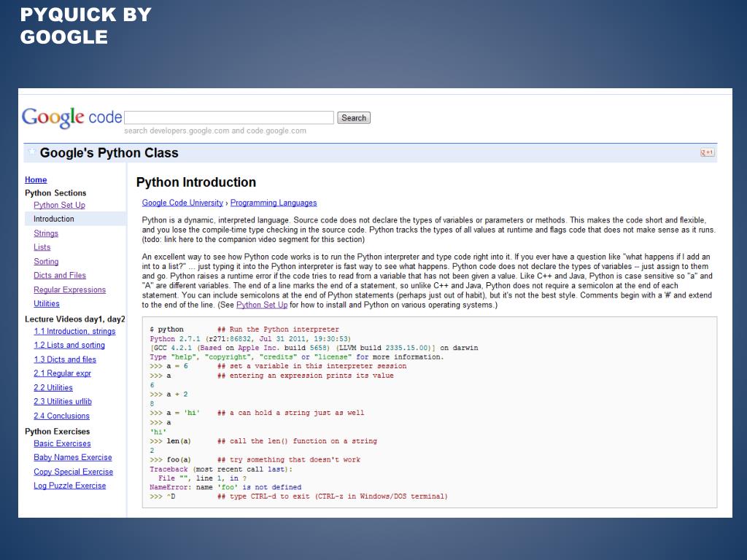
Task: Go to the Strings section
Action: (46, 233)
